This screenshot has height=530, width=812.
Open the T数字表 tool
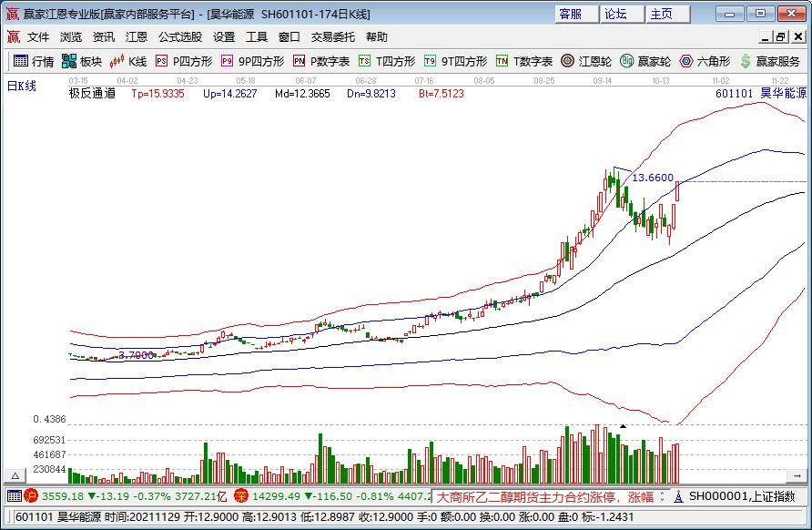point(524,61)
